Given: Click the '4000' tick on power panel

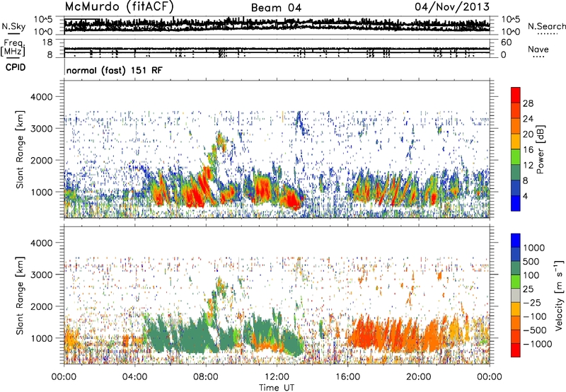Looking at the screenshot, I should tap(41, 97).
